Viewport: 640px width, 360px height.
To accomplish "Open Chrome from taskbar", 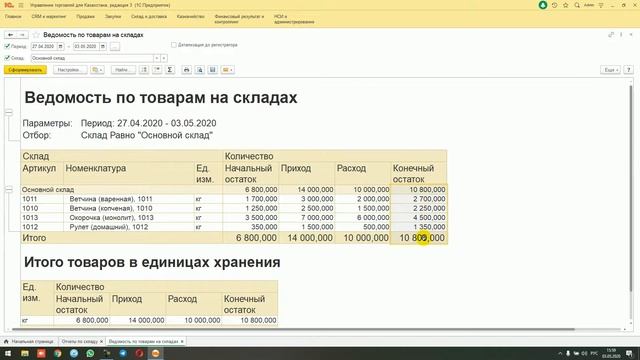I will click(58, 353).
